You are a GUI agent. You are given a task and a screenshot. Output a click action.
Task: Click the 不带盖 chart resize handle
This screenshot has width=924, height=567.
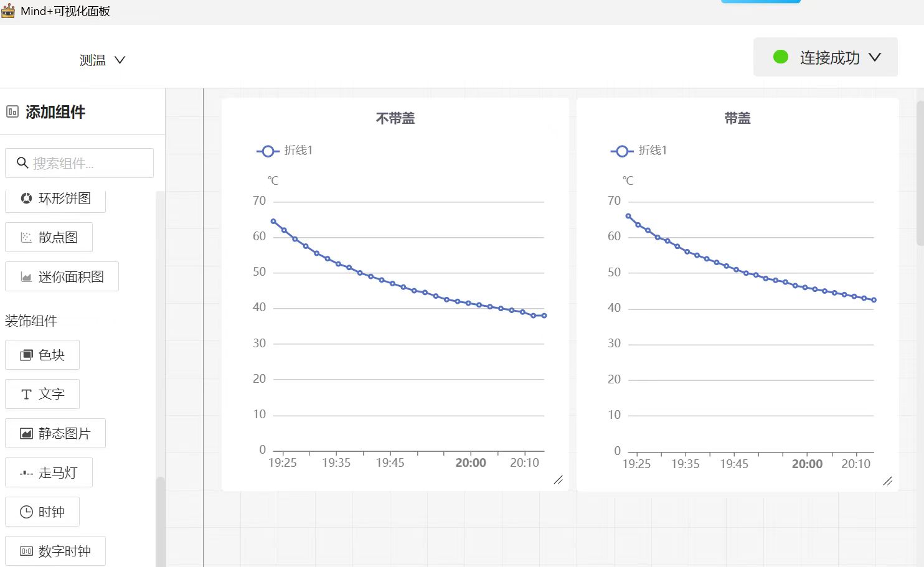[559, 480]
